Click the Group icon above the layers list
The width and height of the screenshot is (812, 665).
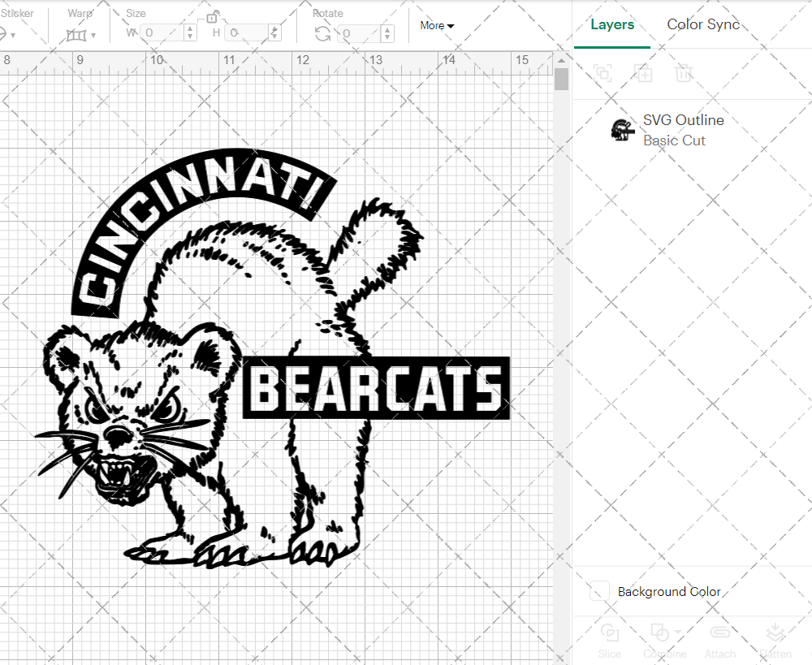[x=603, y=74]
